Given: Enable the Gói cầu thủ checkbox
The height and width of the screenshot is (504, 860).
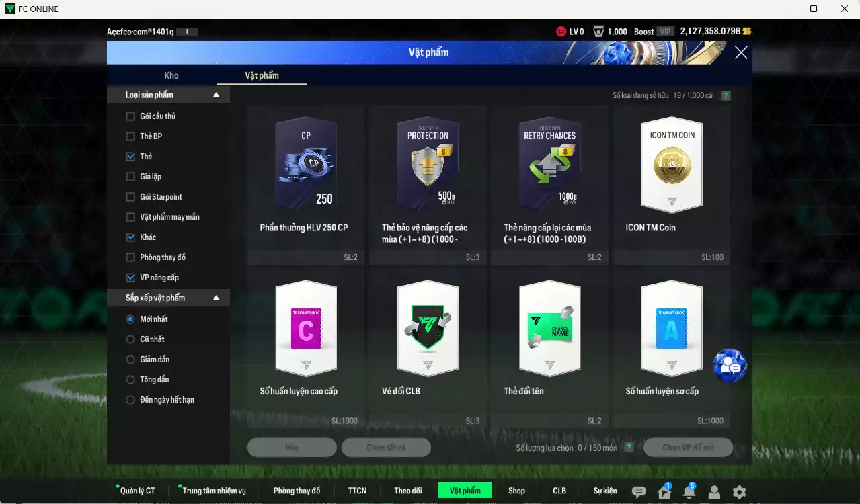Looking at the screenshot, I should point(130,116).
